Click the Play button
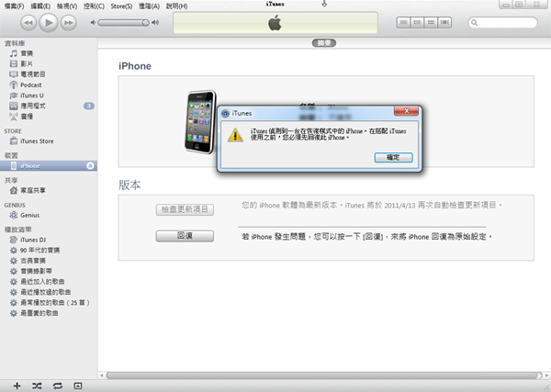The width and height of the screenshot is (551, 392). point(49,23)
